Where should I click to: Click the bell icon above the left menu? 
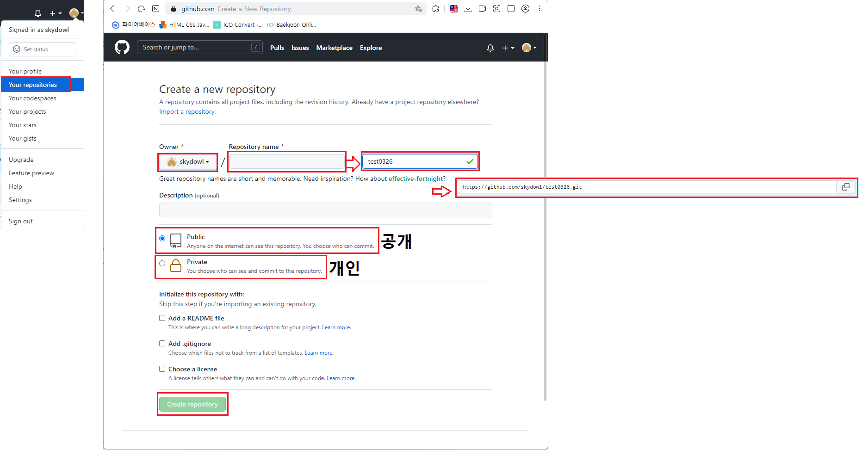[x=38, y=13]
